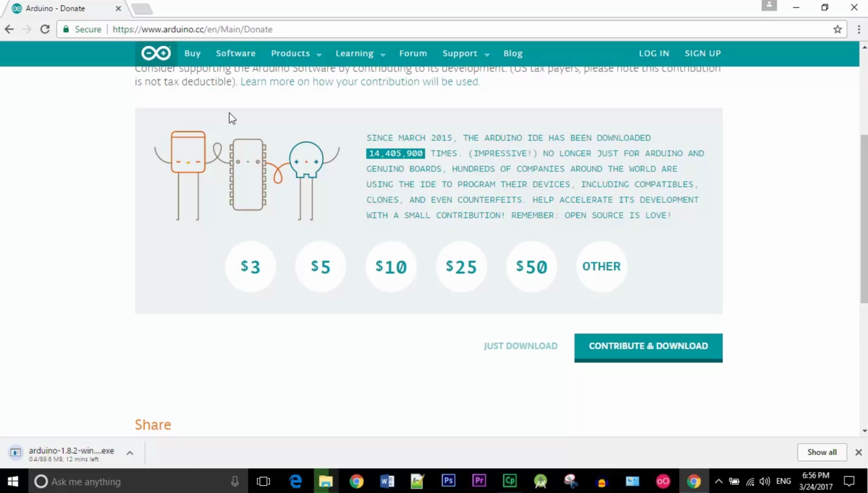Open Premiere Pro taskbar icon

tap(479, 481)
